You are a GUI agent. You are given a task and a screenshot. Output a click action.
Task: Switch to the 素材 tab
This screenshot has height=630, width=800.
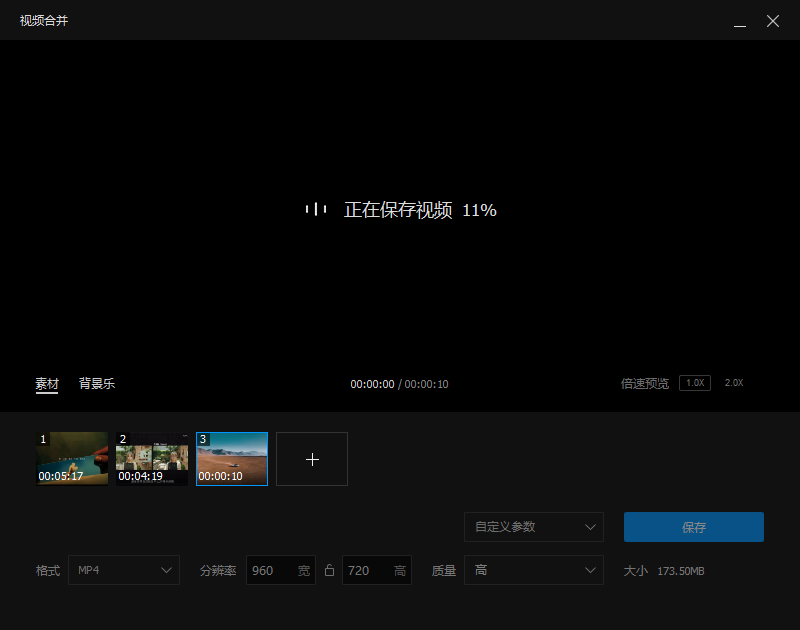(x=47, y=383)
